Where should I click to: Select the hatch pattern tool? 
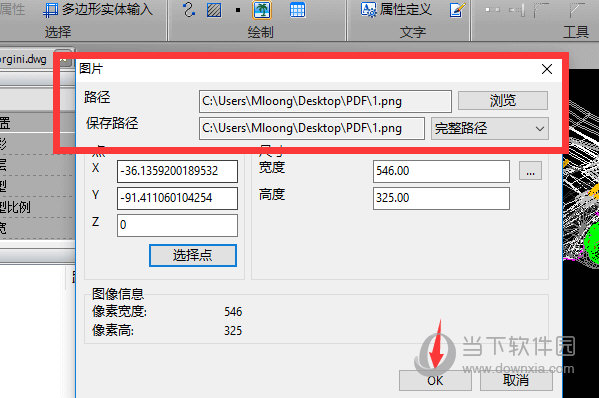pyautogui.click(x=214, y=10)
